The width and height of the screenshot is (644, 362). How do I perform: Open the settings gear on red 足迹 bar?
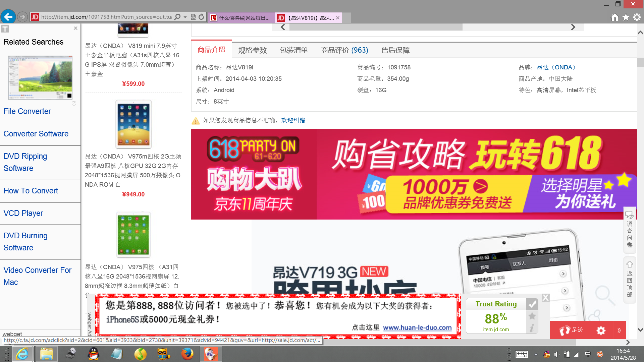click(x=601, y=330)
